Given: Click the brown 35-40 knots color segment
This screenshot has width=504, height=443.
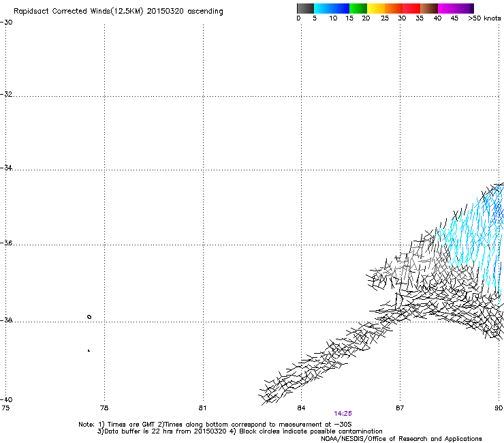Looking at the screenshot, I should (429, 8).
